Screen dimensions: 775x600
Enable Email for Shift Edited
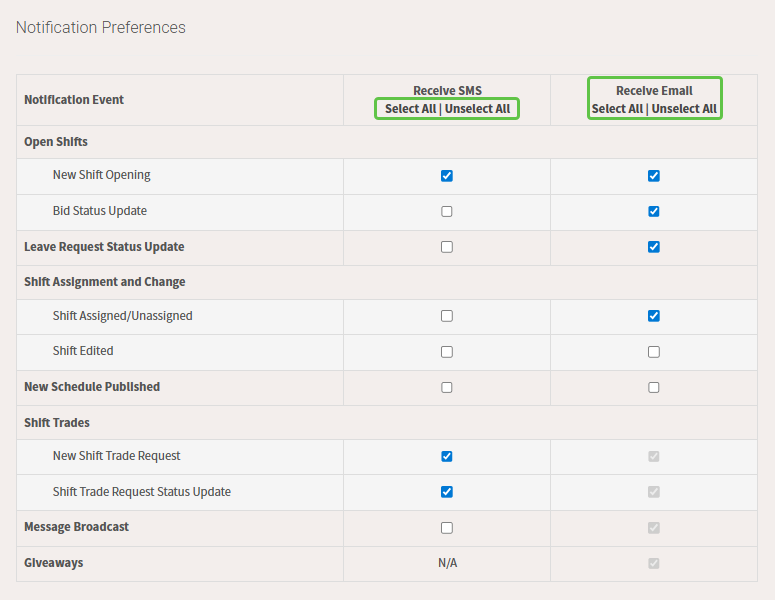[654, 352]
